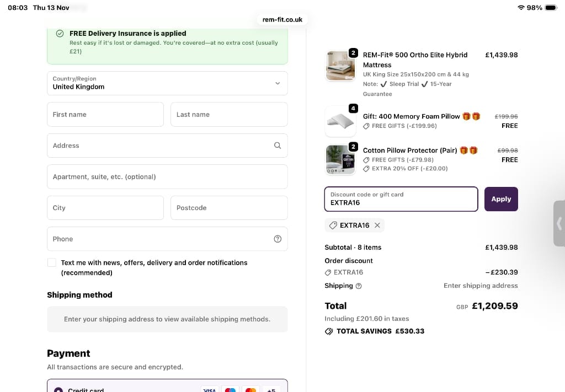The width and height of the screenshot is (565, 392).
Task: Click the Visa card logo
Action: coord(209,390)
